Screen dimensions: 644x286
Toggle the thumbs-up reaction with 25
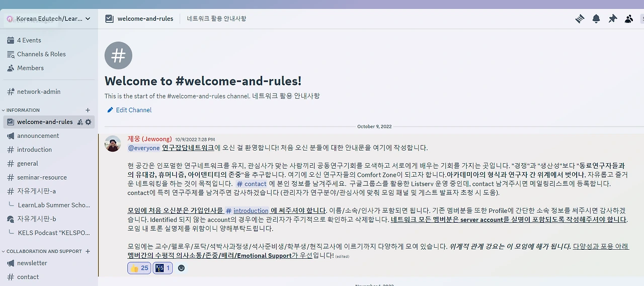[139, 268]
